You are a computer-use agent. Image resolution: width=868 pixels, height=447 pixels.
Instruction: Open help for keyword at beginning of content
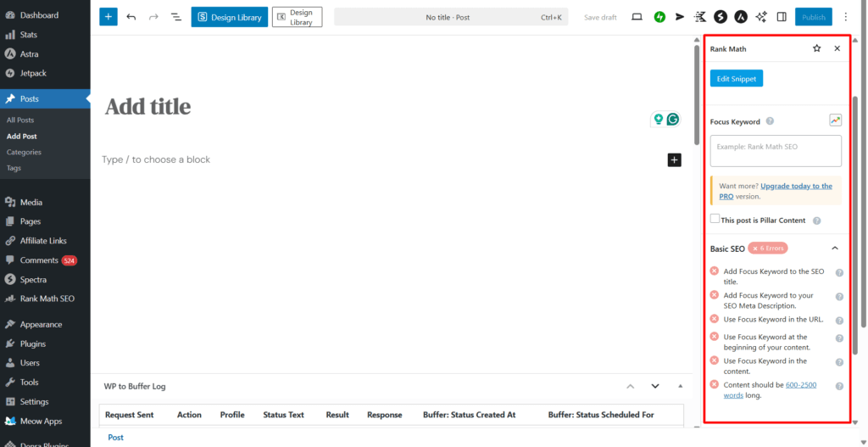839,338
